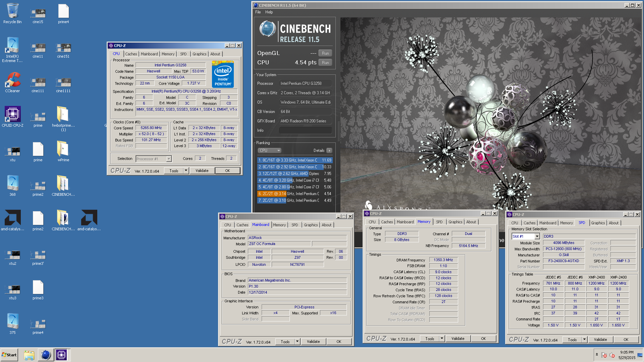Show hidden system tray icons arrow
644x362 pixels.
coord(597,354)
